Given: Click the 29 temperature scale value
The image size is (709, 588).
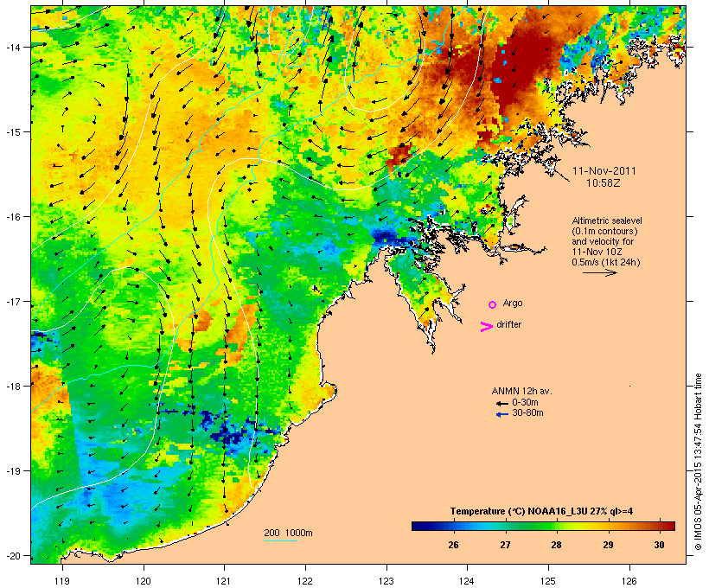Looking at the screenshot, I should point(608,545).
